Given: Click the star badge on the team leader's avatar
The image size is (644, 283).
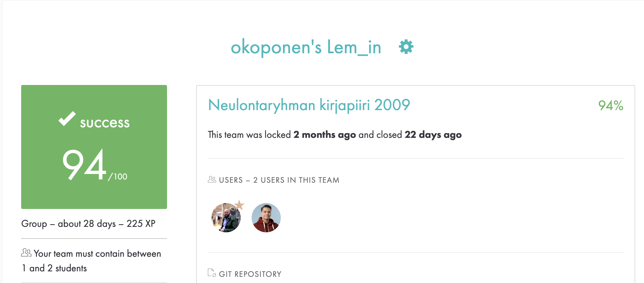Looking at the screenshot, I should coord(240,205).
